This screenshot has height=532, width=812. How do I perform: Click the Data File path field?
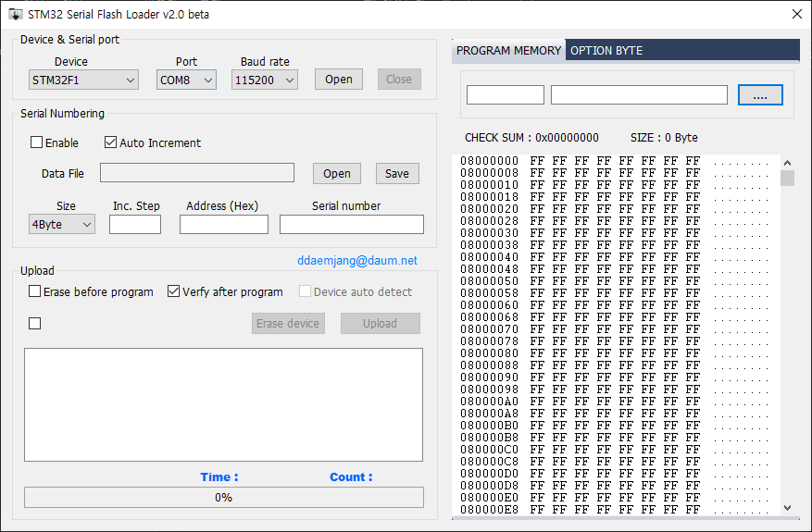click(x=197, y=173)
